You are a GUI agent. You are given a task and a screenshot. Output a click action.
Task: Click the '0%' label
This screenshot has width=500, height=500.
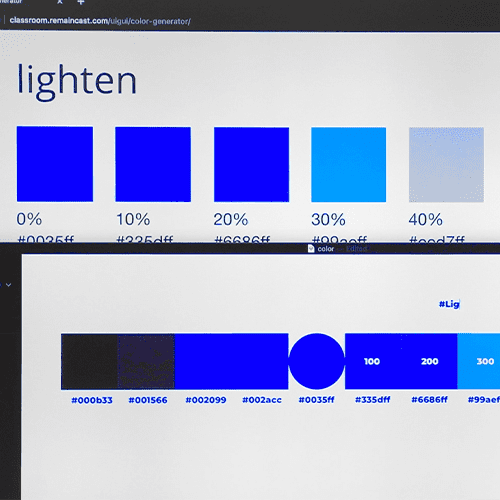pyautogui.click(x=29, y=219)
